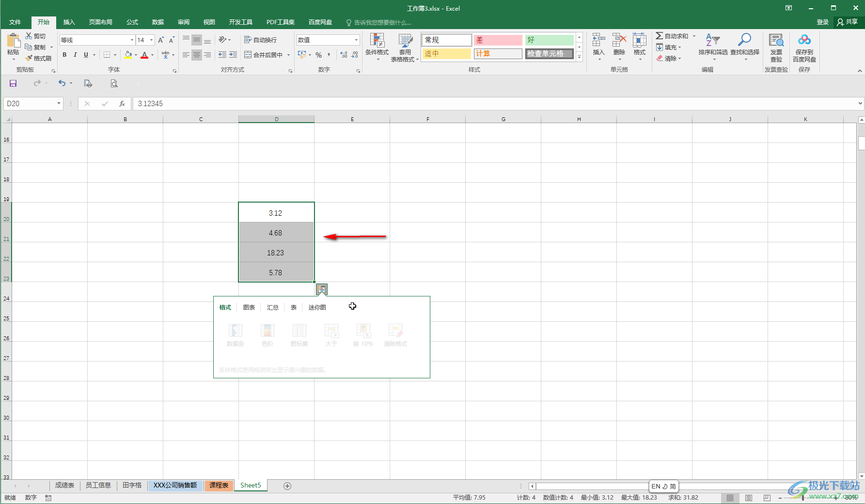Open the File (文件) menu
Viewport: 865px width, 504px height.
15,22
